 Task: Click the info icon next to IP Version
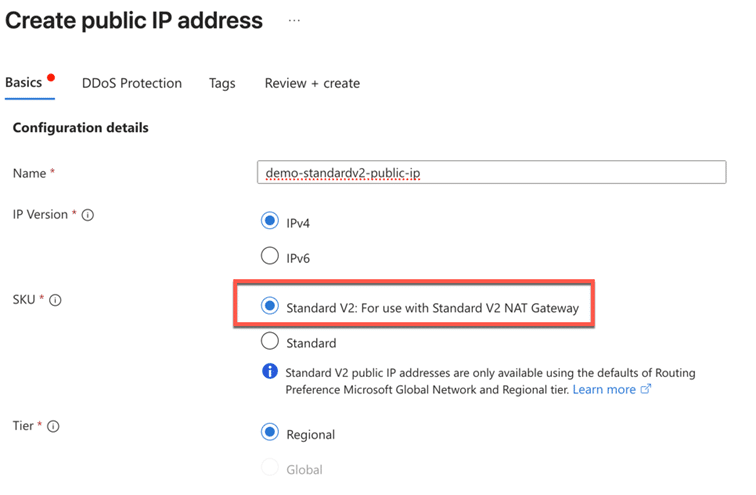[88, 215]
